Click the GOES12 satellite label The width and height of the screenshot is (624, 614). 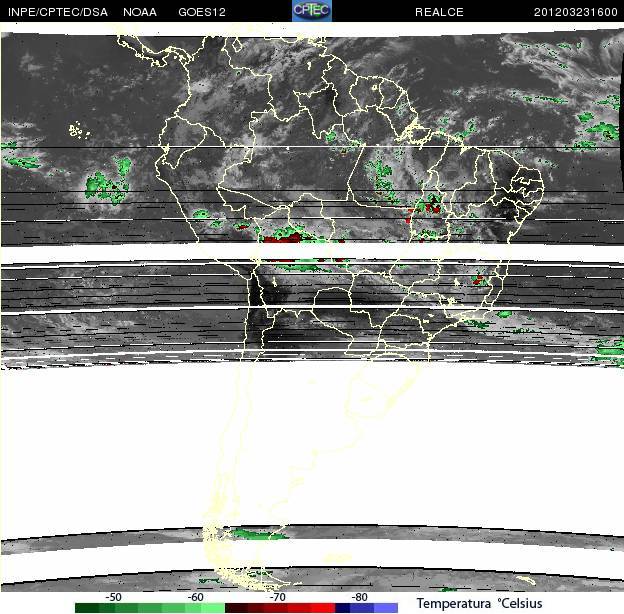202,12
